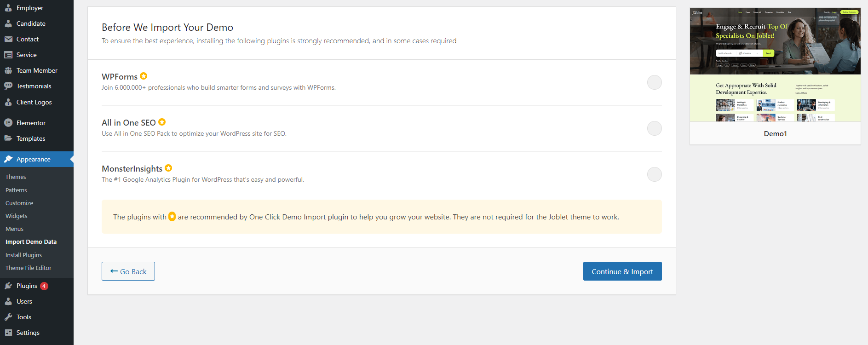This screenshot has height=345, width=868.
Task: Click the Service menu icon
Action: click(8, 55)
